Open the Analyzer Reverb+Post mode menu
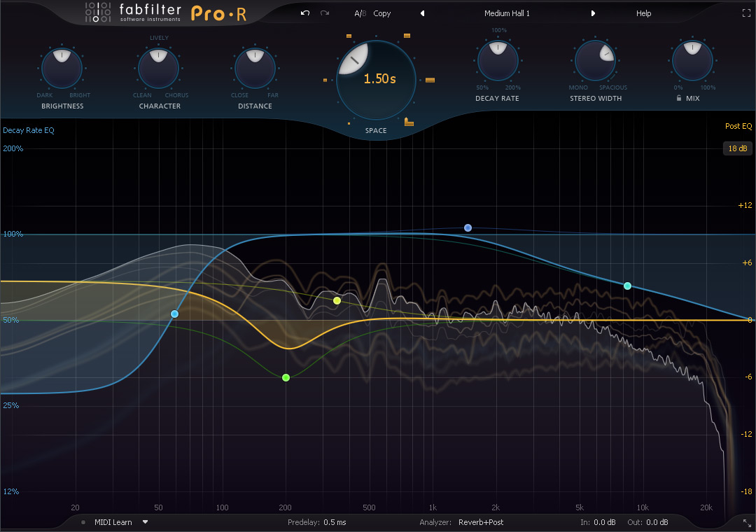 (x=480, y=522)
